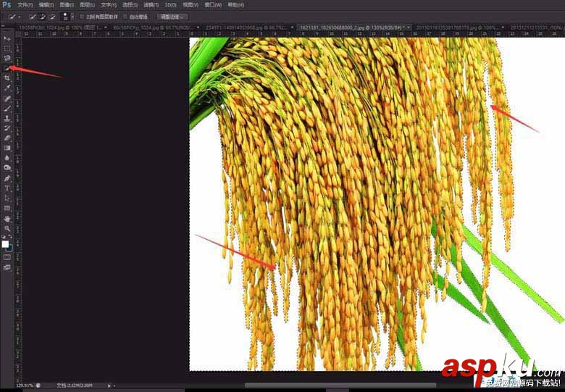Select the Spot Healing Brush tool
This screenshot has width=565, height=392.
7,99
